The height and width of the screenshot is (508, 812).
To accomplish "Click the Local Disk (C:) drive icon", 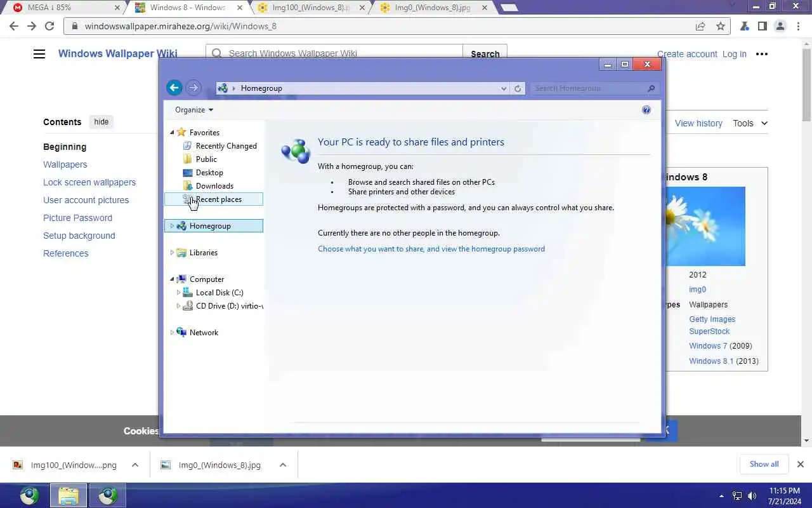I will 187,292.
